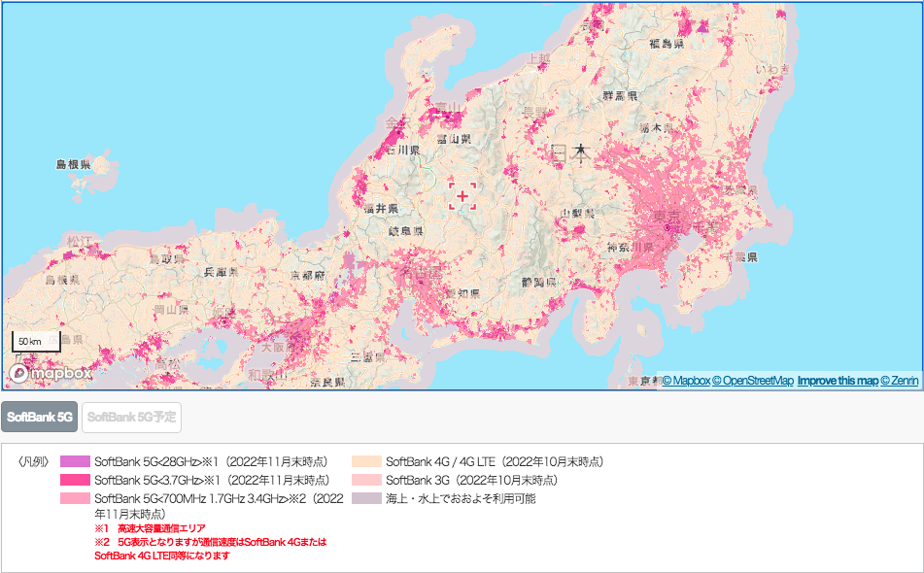Switch to the SoftBank 5G予定 view

pos(130,418)
